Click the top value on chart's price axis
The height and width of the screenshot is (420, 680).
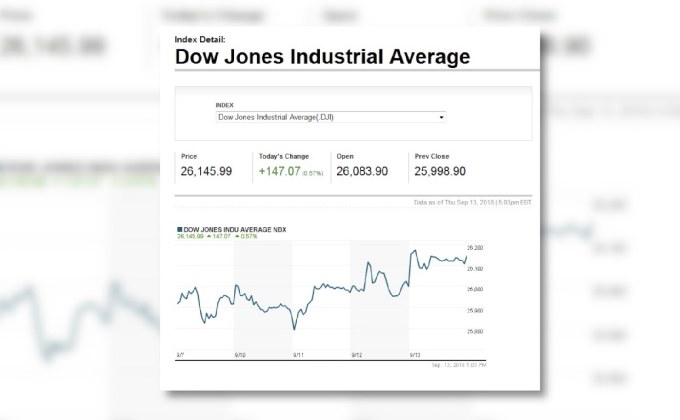[475, 247]
